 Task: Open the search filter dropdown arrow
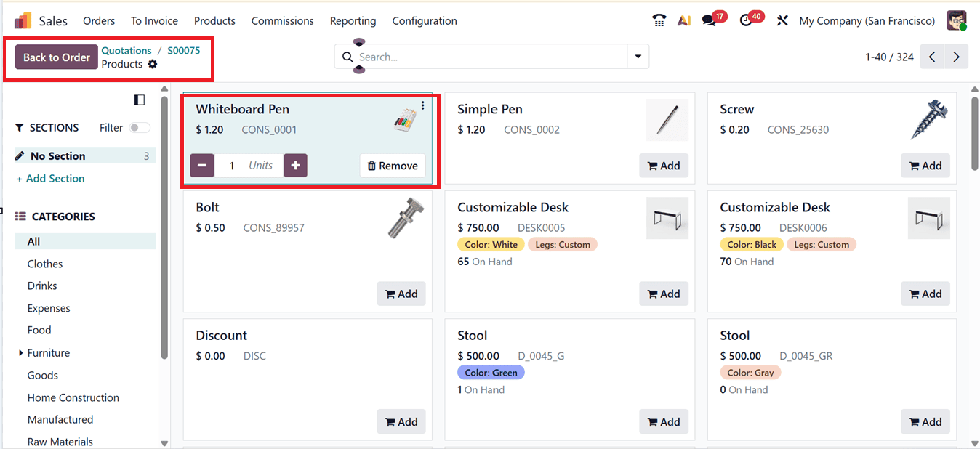pyautogui.click(x=638, y=56)
